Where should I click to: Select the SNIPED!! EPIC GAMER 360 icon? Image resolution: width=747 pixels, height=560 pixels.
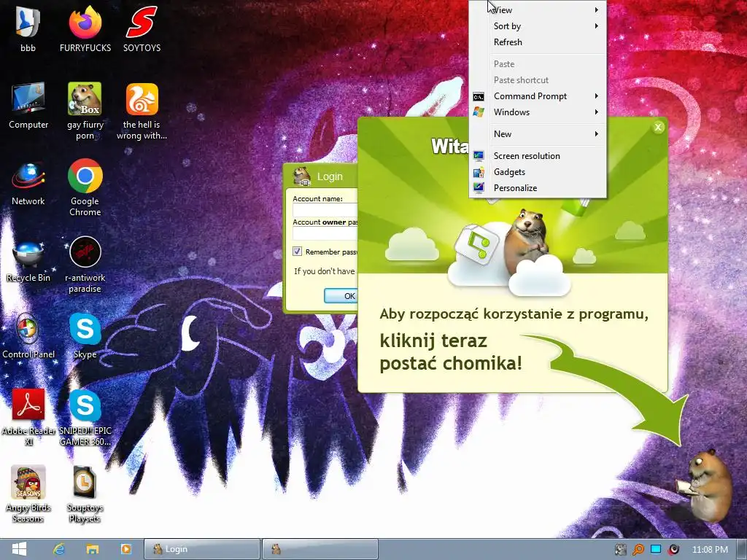(x=85, y=418)
